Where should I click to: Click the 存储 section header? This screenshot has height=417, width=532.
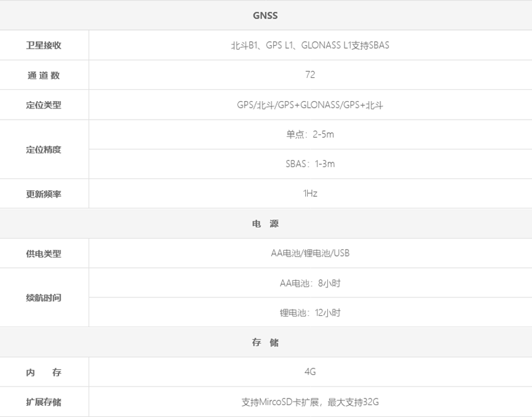[x=265, y=343]
